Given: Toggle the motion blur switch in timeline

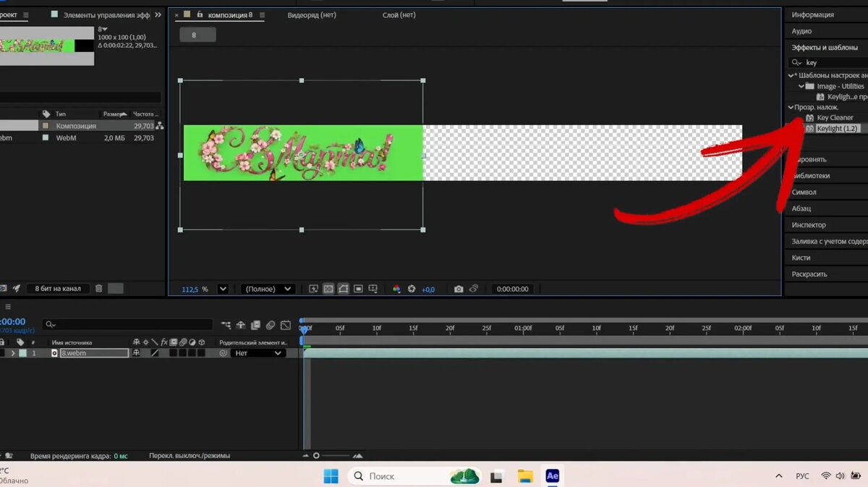Looking at the screenshot, I should point(271,326).
